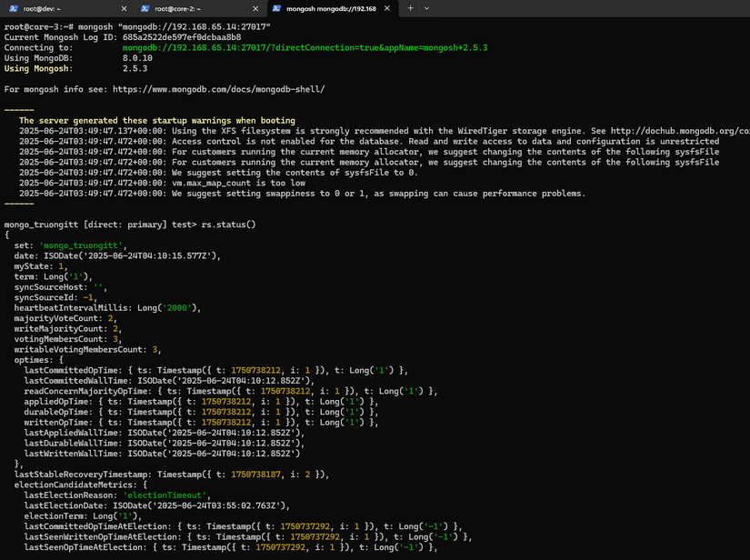This screenshot has height=560, width=750.
Task: Click the lastCommittedOpTime line
Action: [x=216, y=371]
